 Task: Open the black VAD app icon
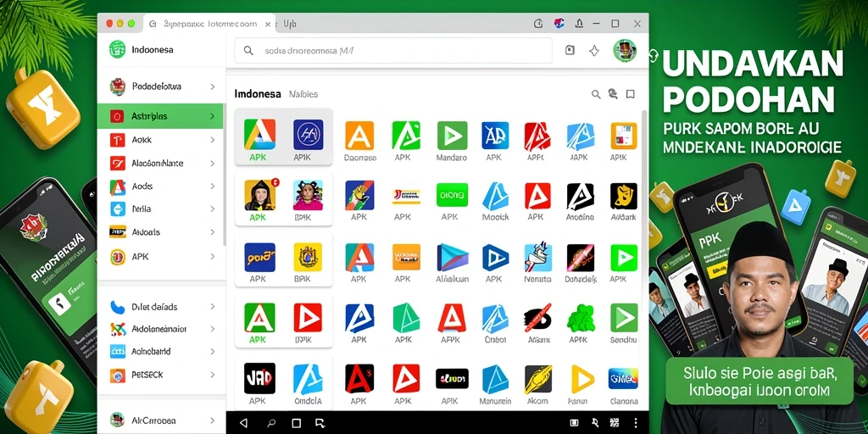pyautogui.click(x=259, y=378)
